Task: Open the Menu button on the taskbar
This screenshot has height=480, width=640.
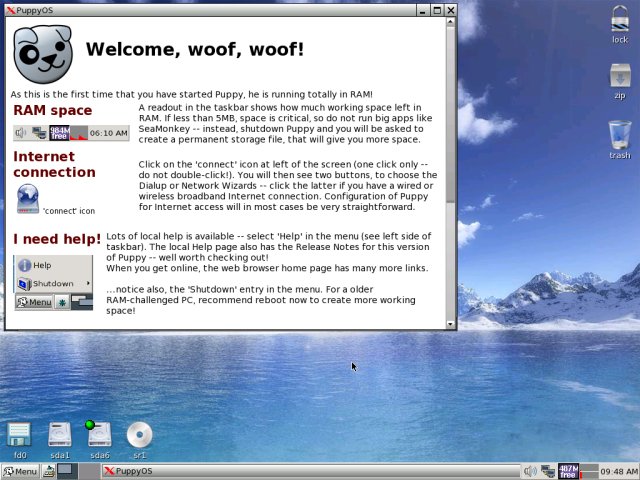Action: [20, 471]
